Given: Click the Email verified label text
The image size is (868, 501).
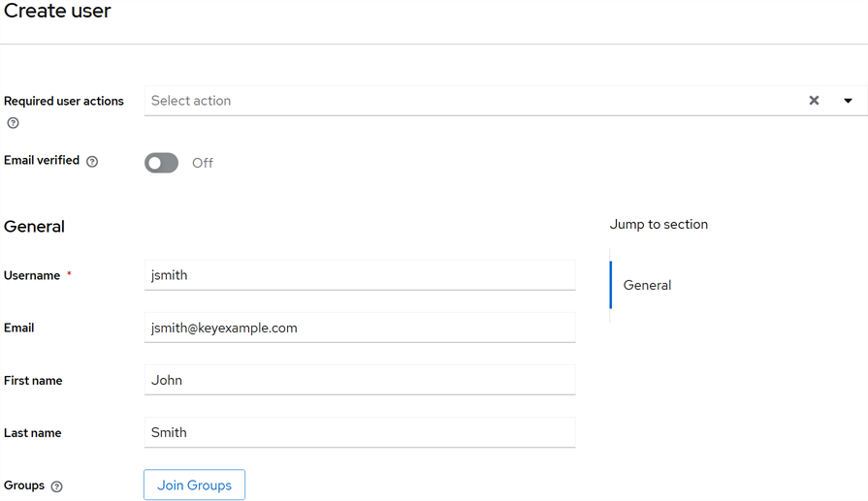Looking at the screenshot, I should [42, 161].
